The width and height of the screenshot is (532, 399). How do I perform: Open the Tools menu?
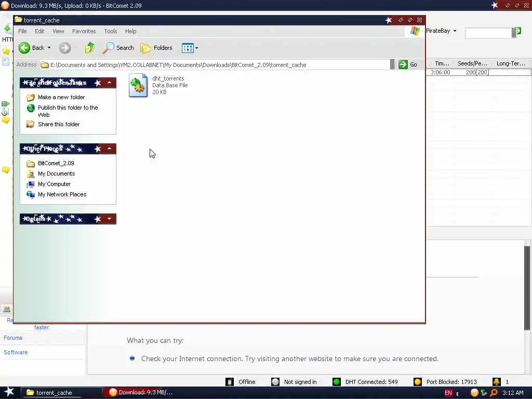click(x=111, y=31)
